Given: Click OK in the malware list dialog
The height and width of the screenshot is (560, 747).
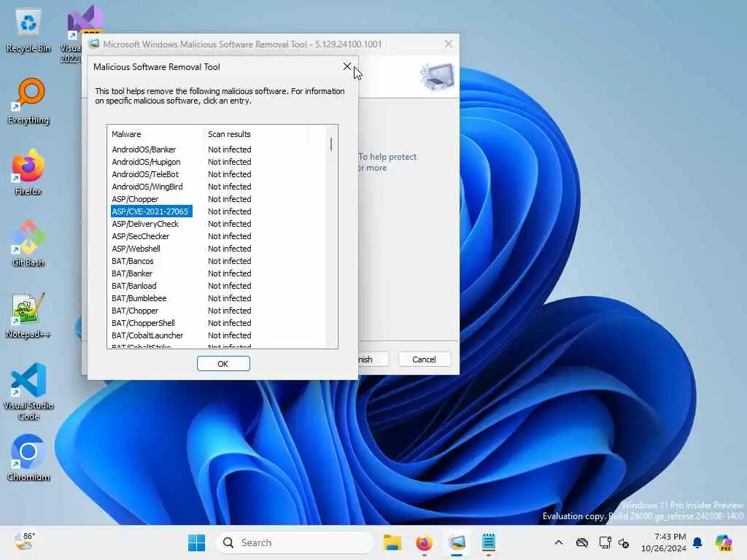Looking at the screenshot, I should tap(223, 364).
